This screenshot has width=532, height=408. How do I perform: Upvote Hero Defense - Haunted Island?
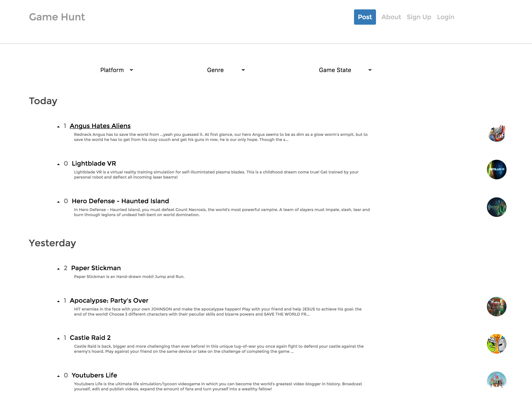pyautogui.click(x=58, y=202)
